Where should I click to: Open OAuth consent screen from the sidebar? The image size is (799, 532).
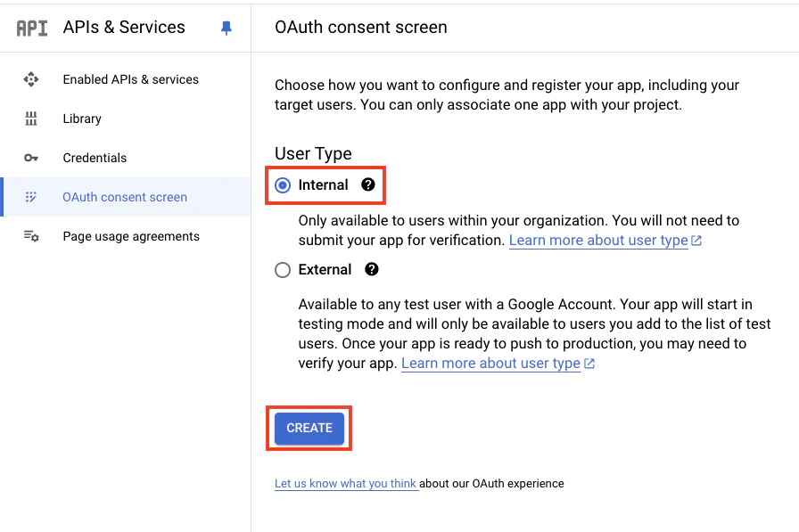pyautogui.click(x=125, y=197)
